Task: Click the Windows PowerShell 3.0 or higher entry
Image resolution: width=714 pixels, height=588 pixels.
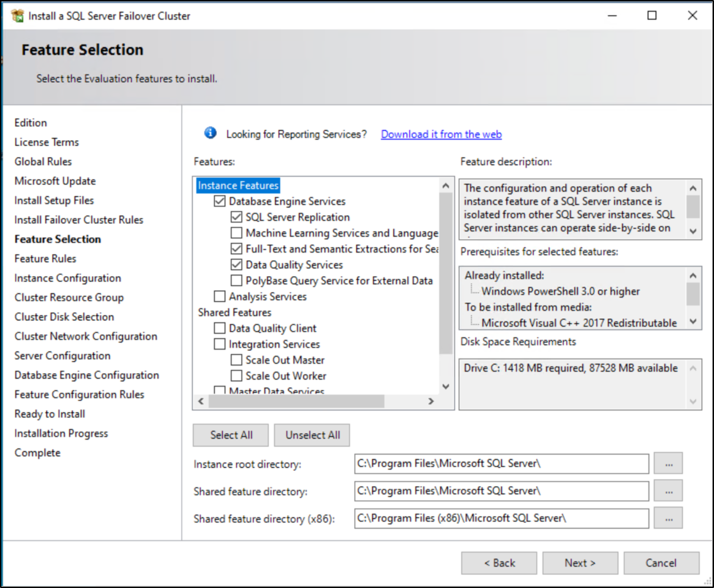Action: point(561,291)
